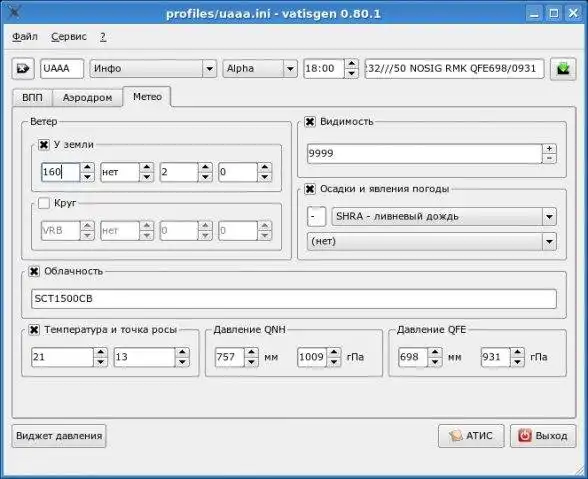This screenshot has width=588, height=479.
Task: Decrease the dew point 13 value
Action: 182,362
